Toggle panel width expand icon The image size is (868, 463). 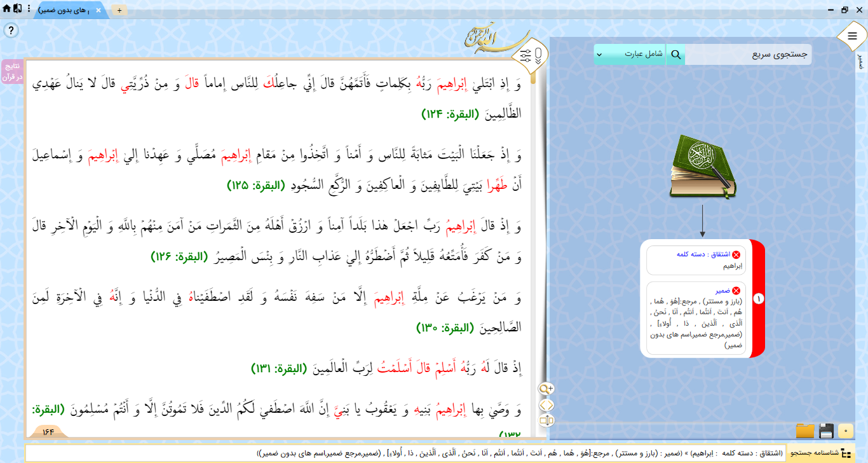546,421
